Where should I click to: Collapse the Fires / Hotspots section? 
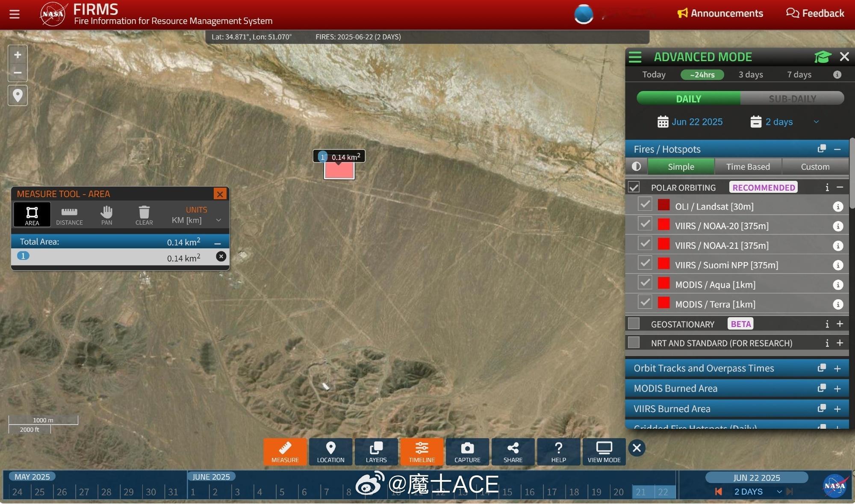pyautogui.click(x=837, y=149)
